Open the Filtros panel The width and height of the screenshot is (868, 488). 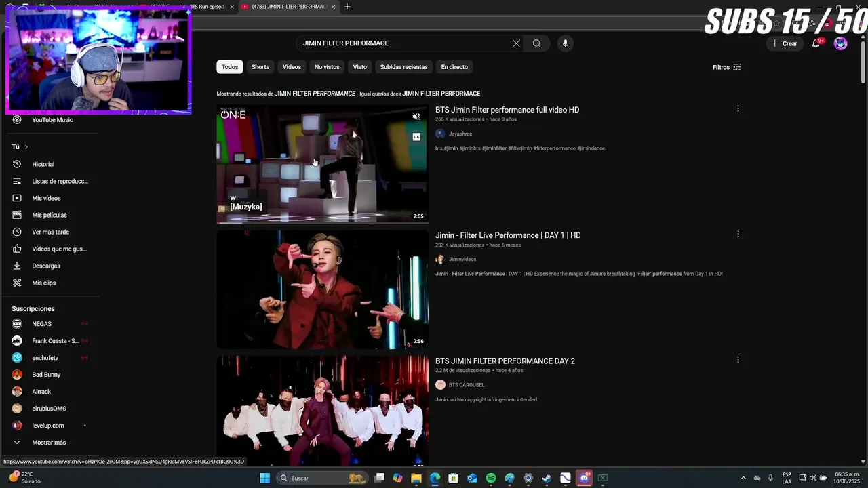click(727, 67)
